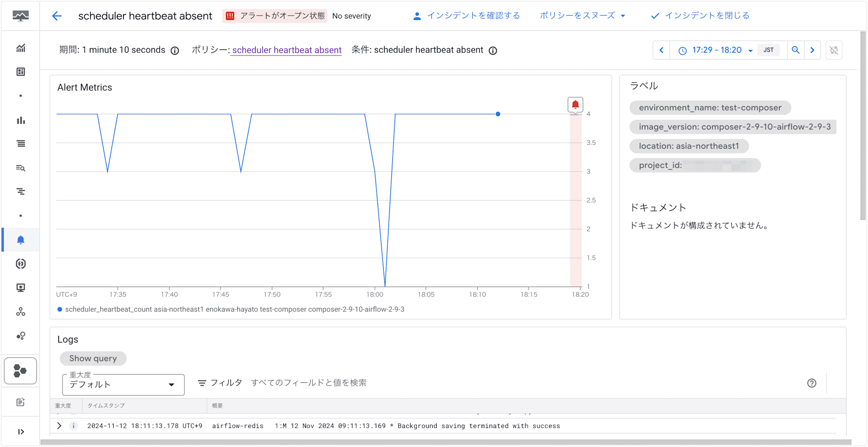The image size is (868, 447).
Task: Click info icon next to duration
Action: click(x=175, y=51)
